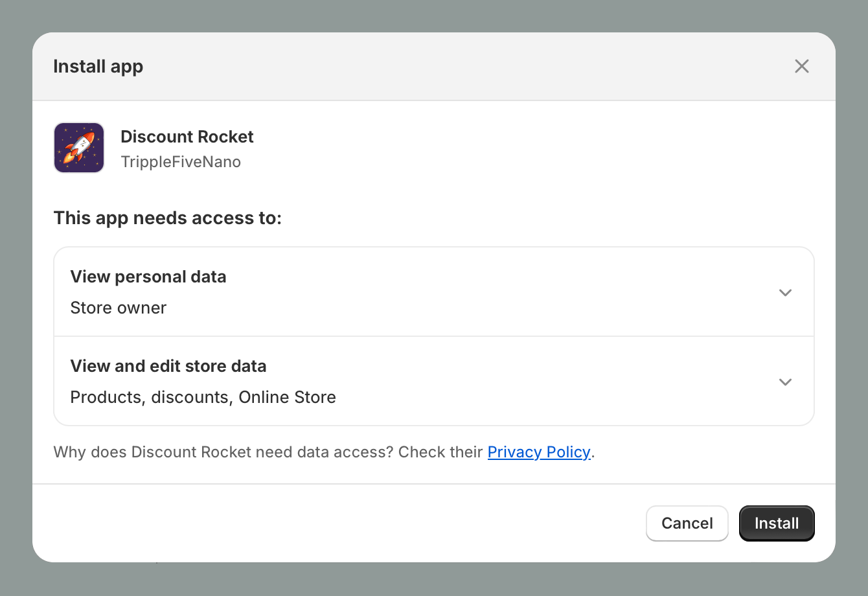Image resolution: width=868 pixels, height=596 pixels.
Task: Cancel the app installation
Action: click(x=687, y=523)
